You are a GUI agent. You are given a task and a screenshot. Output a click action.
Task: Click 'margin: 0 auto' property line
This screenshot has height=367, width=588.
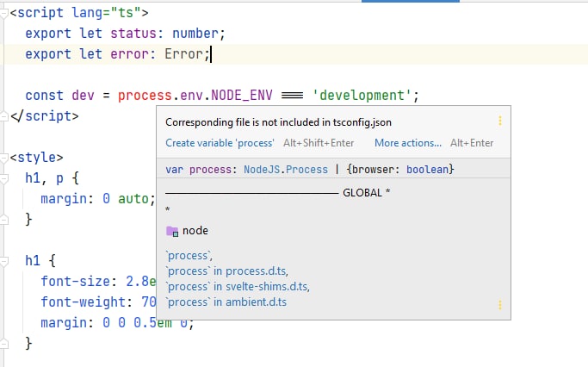[98, 198]
